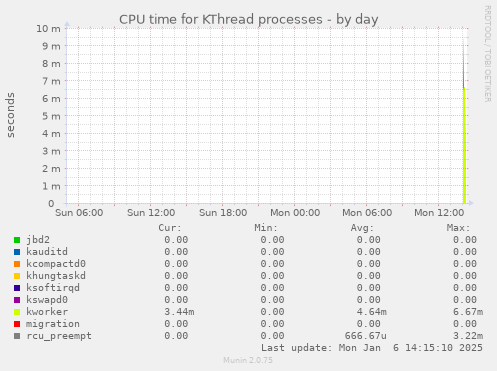Click the Munin 2.0.75 footer text

pos(248,360)
